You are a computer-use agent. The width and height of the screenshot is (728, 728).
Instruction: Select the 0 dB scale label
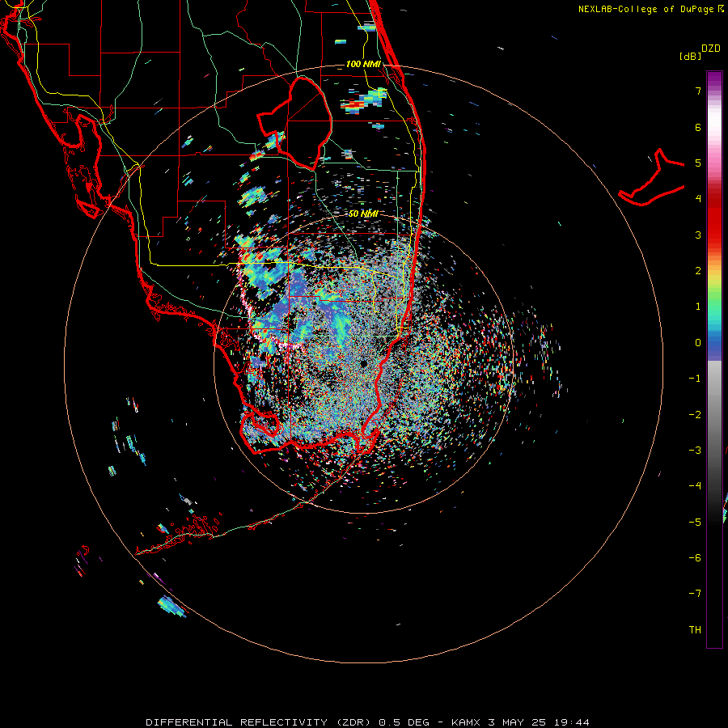click(x=698, y=343)
